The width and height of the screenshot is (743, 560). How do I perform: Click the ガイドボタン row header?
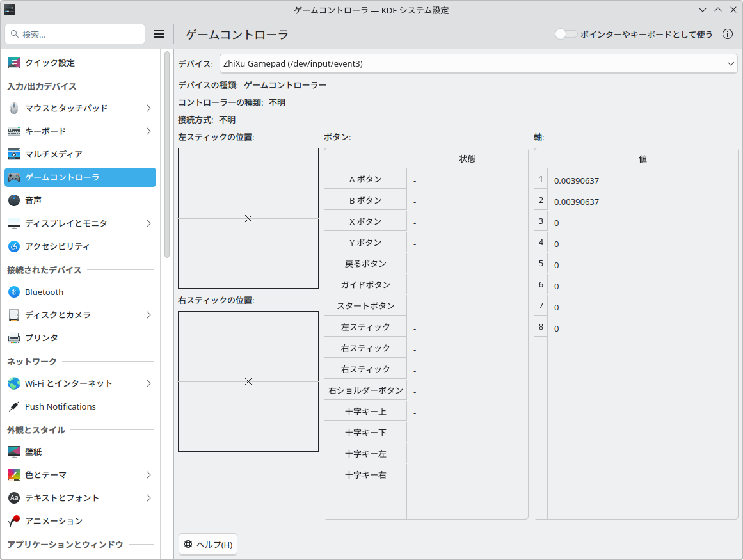point(365,285)
